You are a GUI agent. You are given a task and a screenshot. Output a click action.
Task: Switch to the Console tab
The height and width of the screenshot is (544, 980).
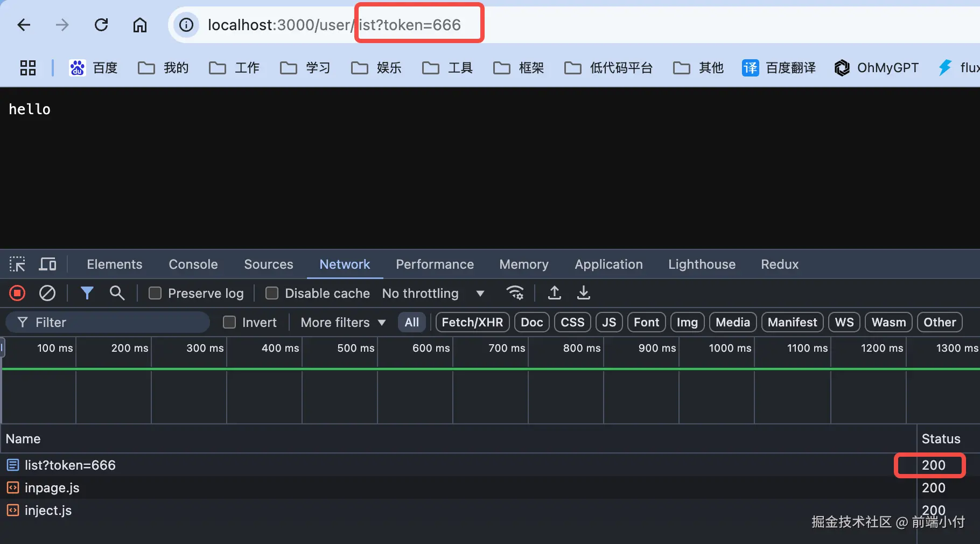point(193,264)
